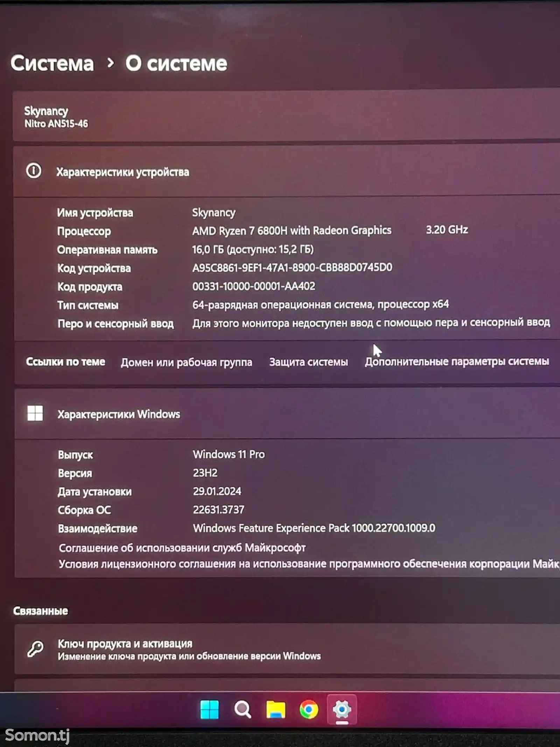Image resolution: width=560 pixels, height=747 pixels.
Task: Click Сборка ОС label
Action: pos(84,510)
